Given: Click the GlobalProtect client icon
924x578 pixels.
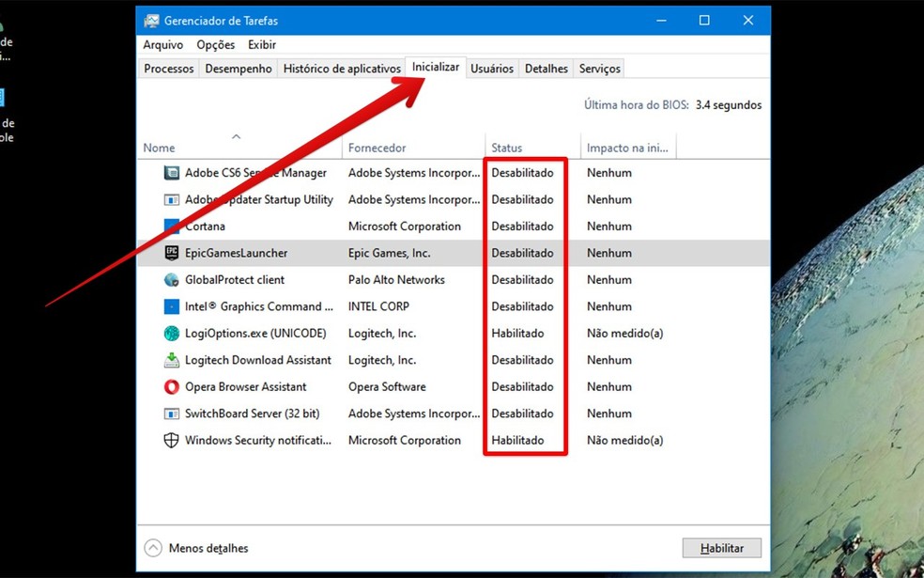Looking at the screenshot, I should 172,279.
